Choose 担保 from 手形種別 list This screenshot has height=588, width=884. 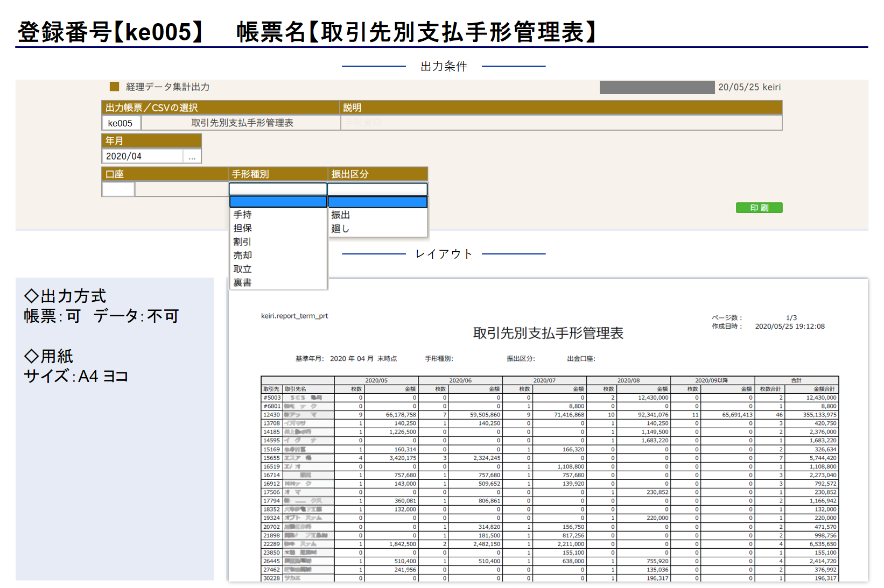click(278, 228)
